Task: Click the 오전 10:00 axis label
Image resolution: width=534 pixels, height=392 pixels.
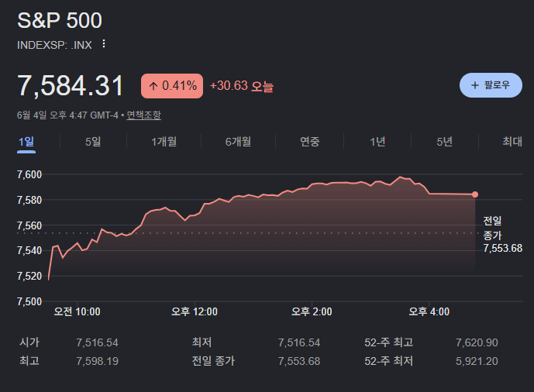Action: pos(77,311)
